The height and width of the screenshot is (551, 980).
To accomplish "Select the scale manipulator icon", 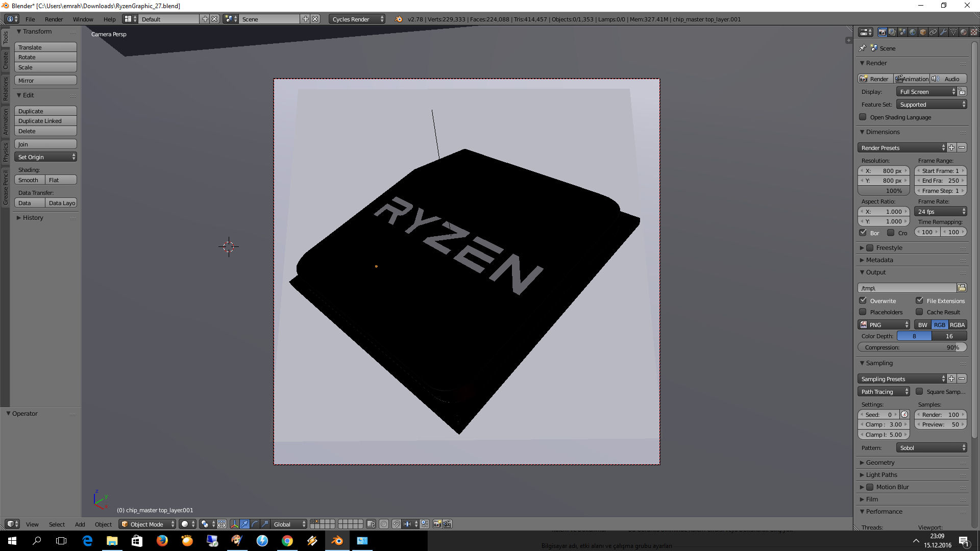I will [x=265, y=524].
